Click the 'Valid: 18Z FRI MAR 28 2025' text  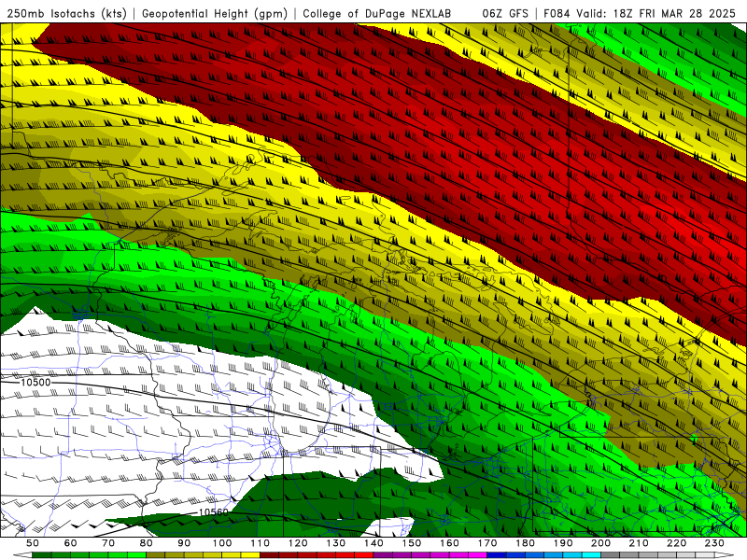pyautogui.click(x=658, y=14)
